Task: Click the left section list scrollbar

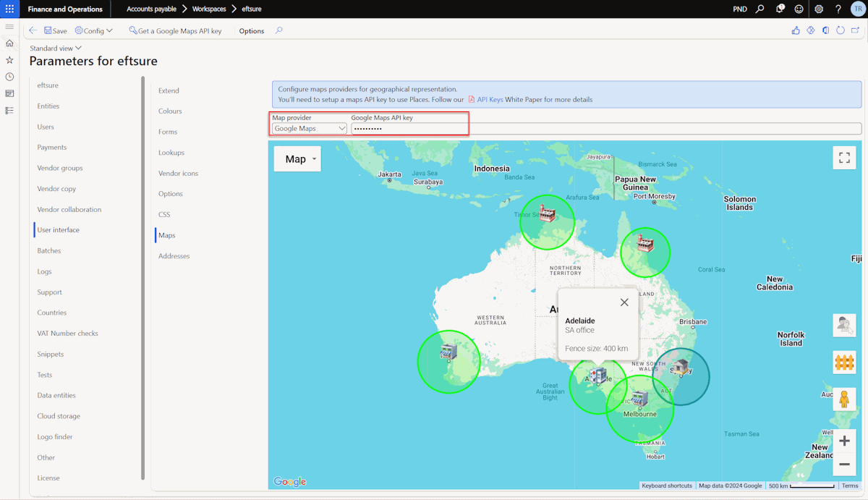Action: pos(142,277)
